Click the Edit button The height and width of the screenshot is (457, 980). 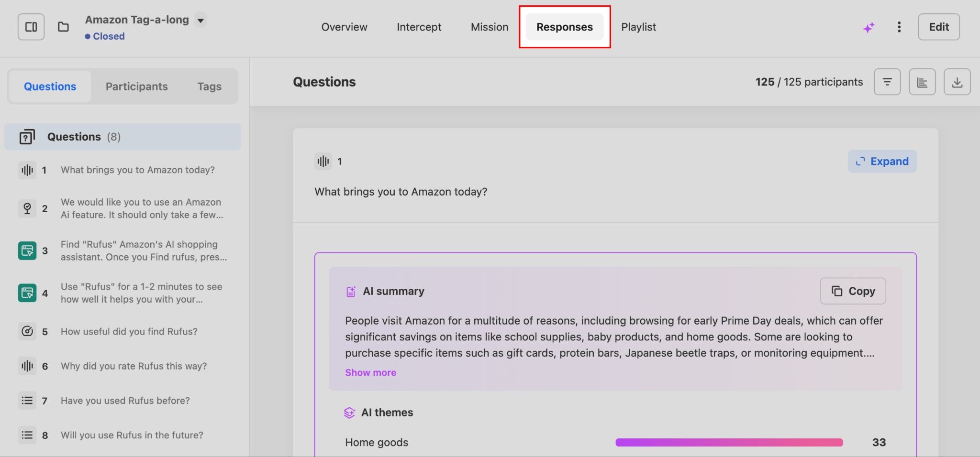click(938, 27)
